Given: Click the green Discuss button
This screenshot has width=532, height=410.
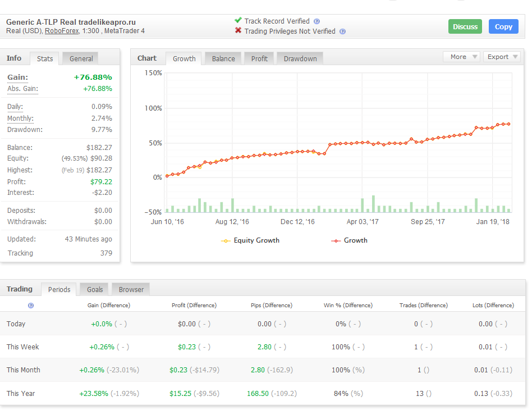Looking at the screenshot, I should click(x=465, y=26).
